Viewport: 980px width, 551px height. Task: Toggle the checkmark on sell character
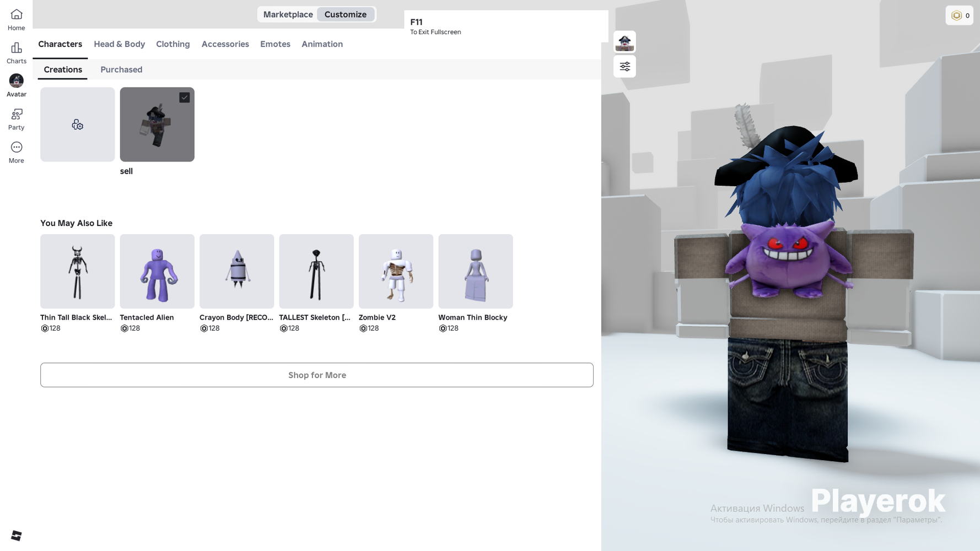pyautogui.click(x=185, y=98)
